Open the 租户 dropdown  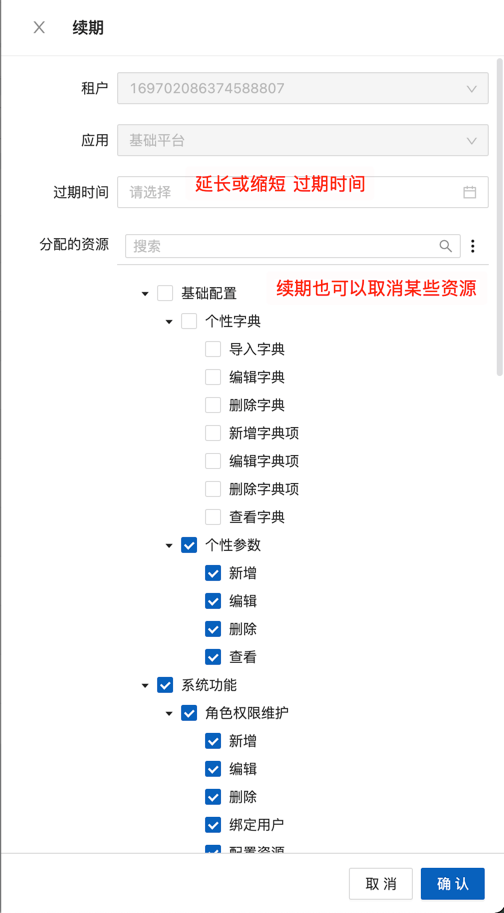[x=303, y=89]
